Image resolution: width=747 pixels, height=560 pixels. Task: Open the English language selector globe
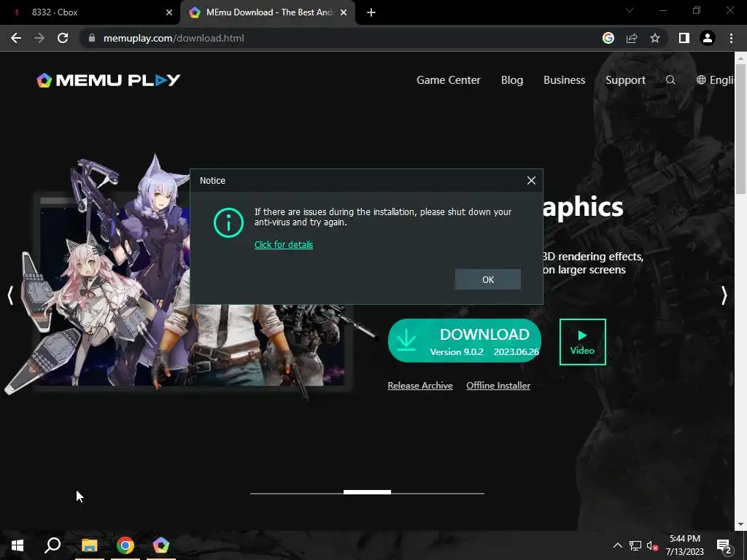pyautogui.click(x=701, y=80)
